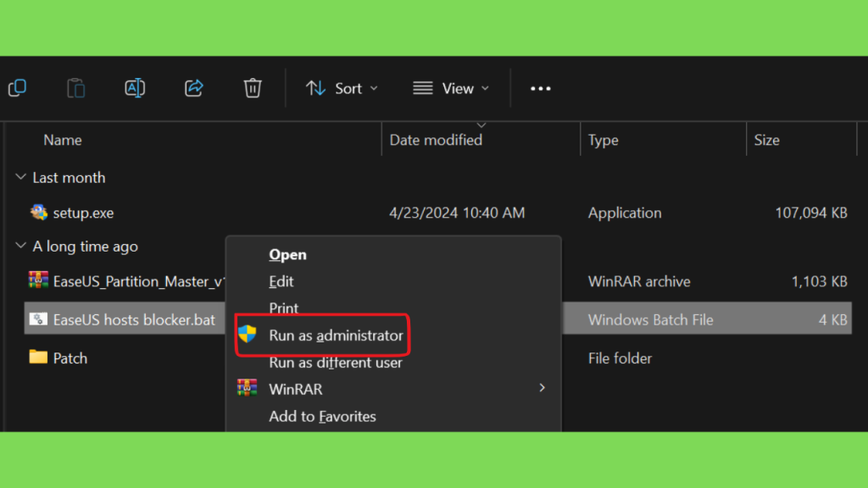This screenshot has width=868, height=488.
Task: Collapse the A long time ago group
Action: [21, 246]
